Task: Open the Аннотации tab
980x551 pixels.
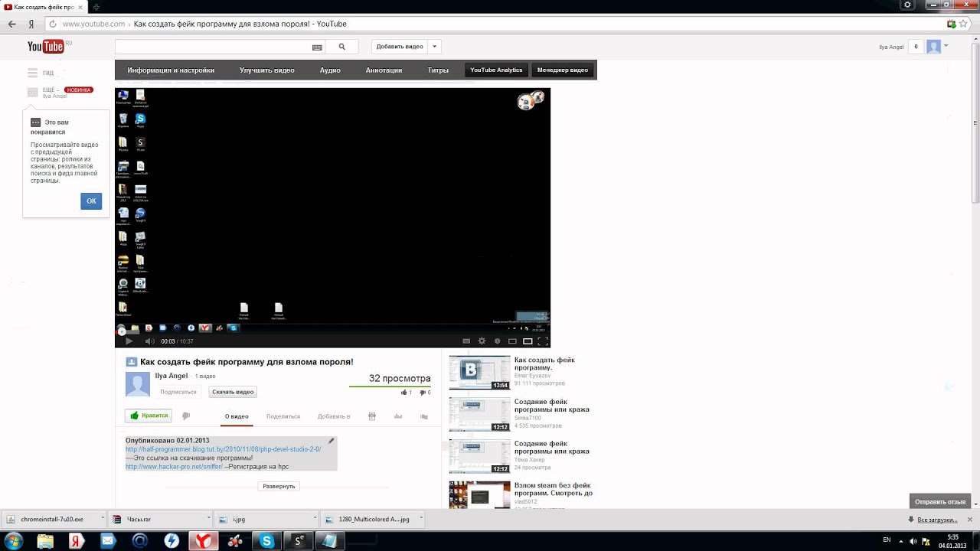Action: pyautogui.click(x=384, y=70)
